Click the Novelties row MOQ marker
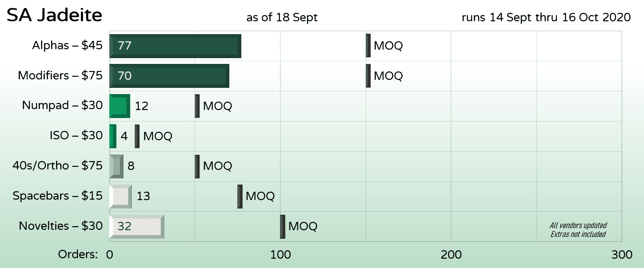Image resolution: width=644 pixels, height=268 pixels. point(283,227)
